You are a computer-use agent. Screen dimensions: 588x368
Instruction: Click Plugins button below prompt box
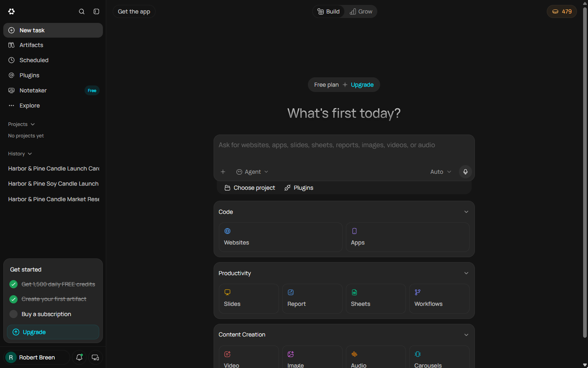click(299, 188)
